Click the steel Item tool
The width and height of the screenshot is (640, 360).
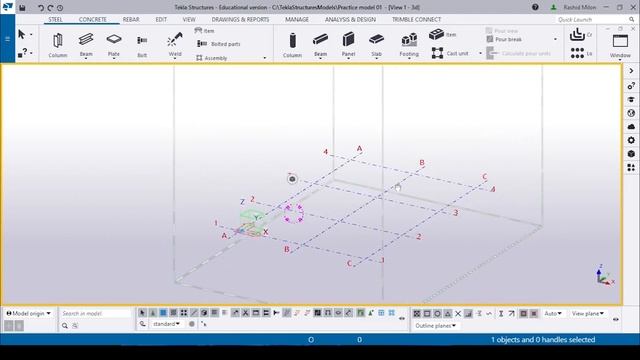click(x=204, y=31)
